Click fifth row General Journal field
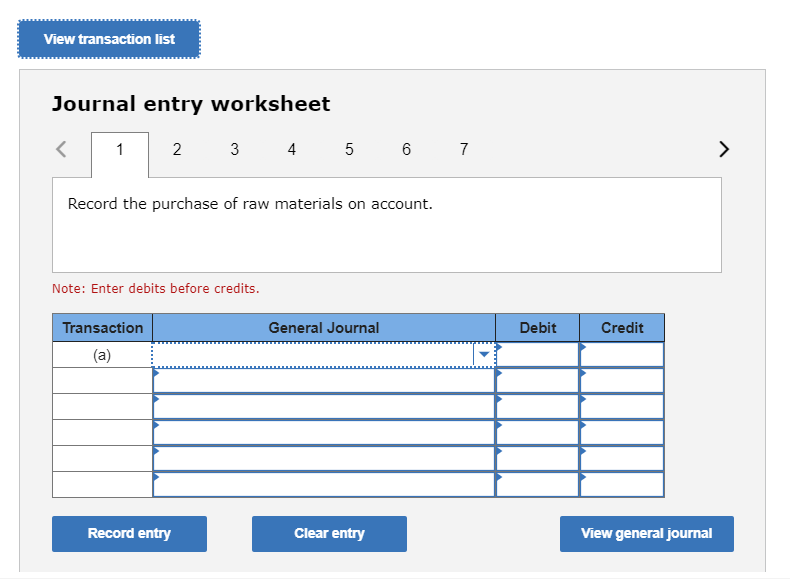 [x=324, y=459]
